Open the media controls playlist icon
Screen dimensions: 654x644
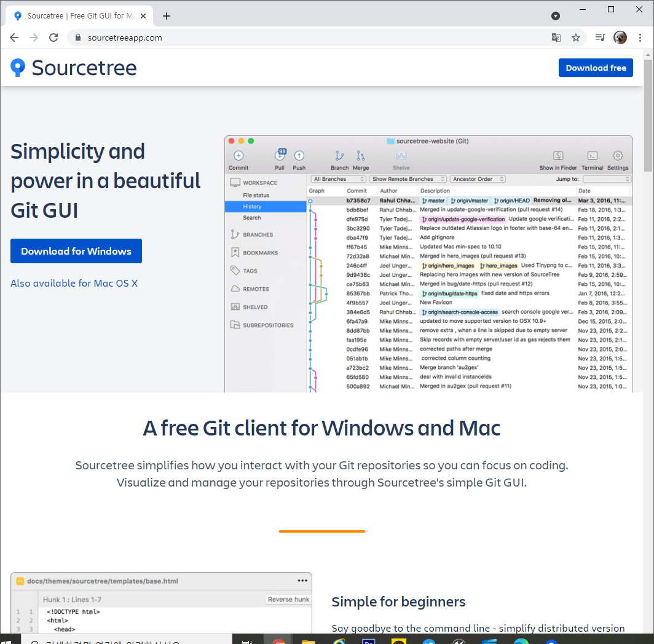coord(600,38)
